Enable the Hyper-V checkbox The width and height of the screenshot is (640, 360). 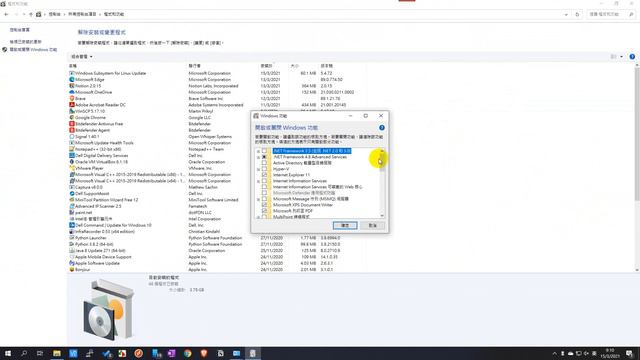point(264,169)
